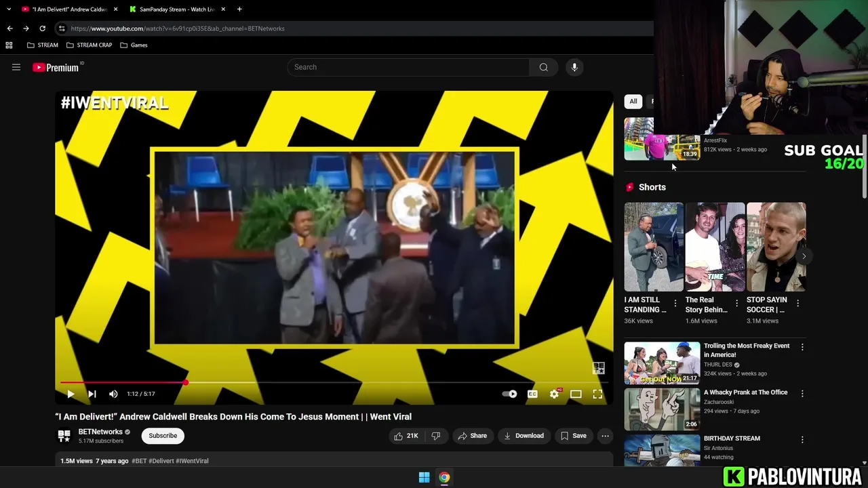
Task: Open the STREAM bookmarks folder
Action: 43,45
